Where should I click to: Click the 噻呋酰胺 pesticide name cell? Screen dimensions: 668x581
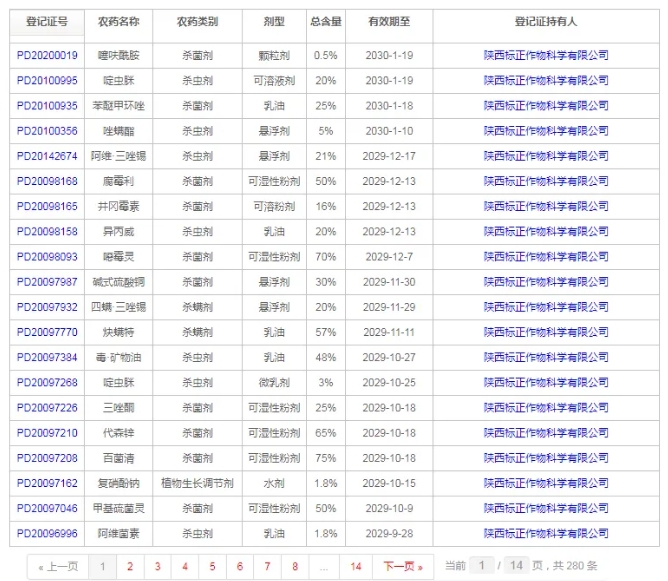118,55
